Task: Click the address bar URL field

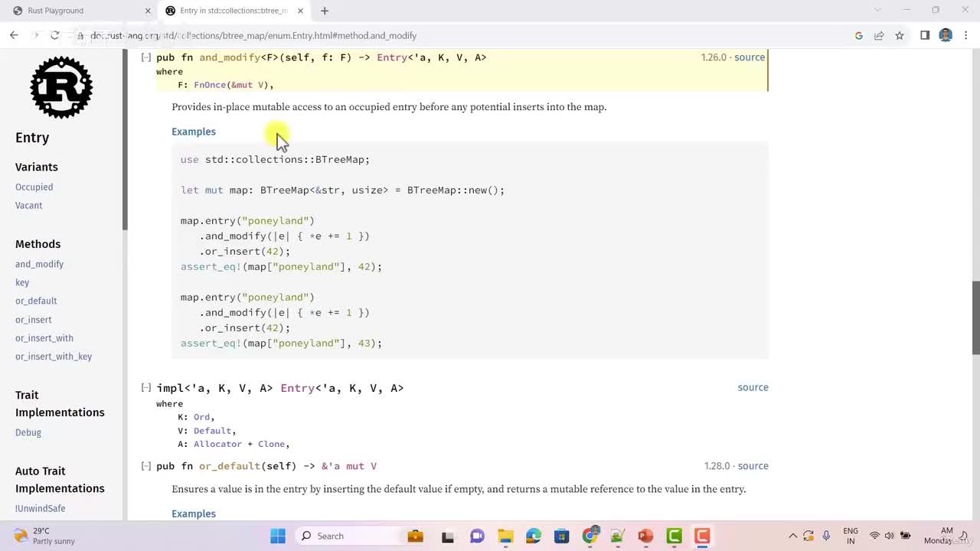Action: click(459, 35)
